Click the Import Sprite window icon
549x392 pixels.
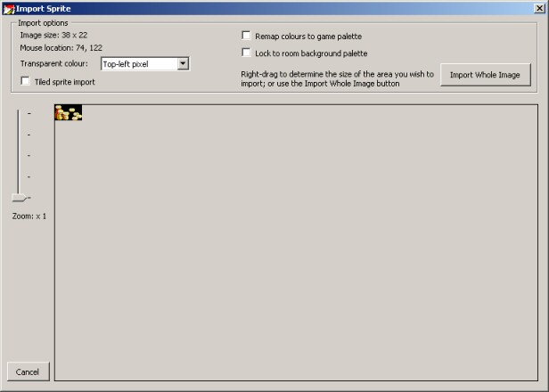click(8, 8)
